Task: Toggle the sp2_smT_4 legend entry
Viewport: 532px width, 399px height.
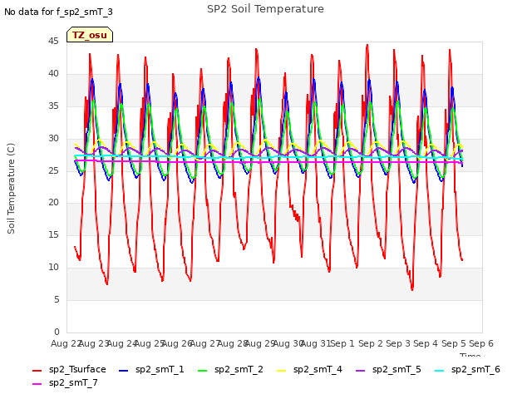Action: (x=309, y=369)
